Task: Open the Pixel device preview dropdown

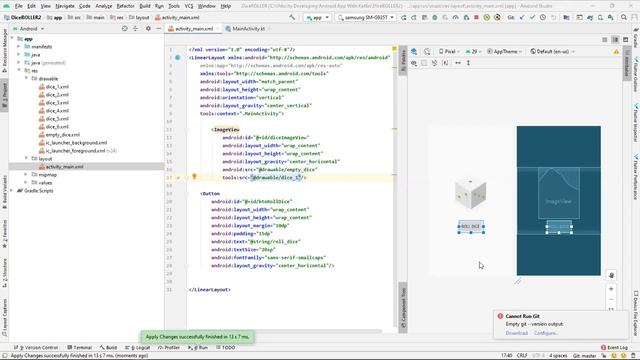Action: tap(449, 51)
